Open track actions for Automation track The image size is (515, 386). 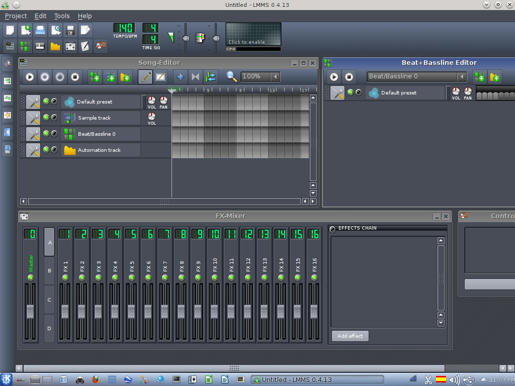click(33, 150)
